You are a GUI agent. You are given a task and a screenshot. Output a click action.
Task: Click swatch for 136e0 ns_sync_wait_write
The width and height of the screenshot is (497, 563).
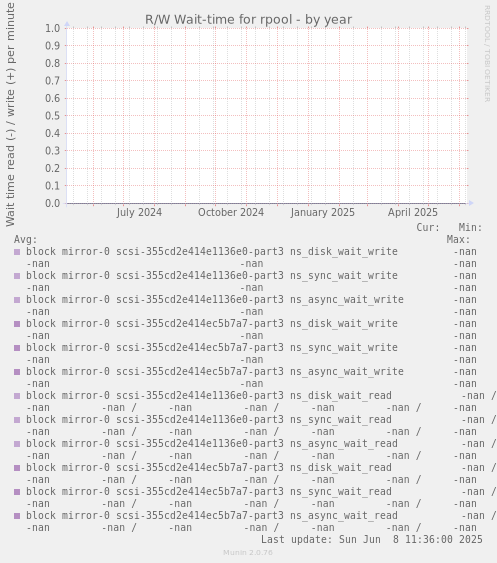coord(17,276)
